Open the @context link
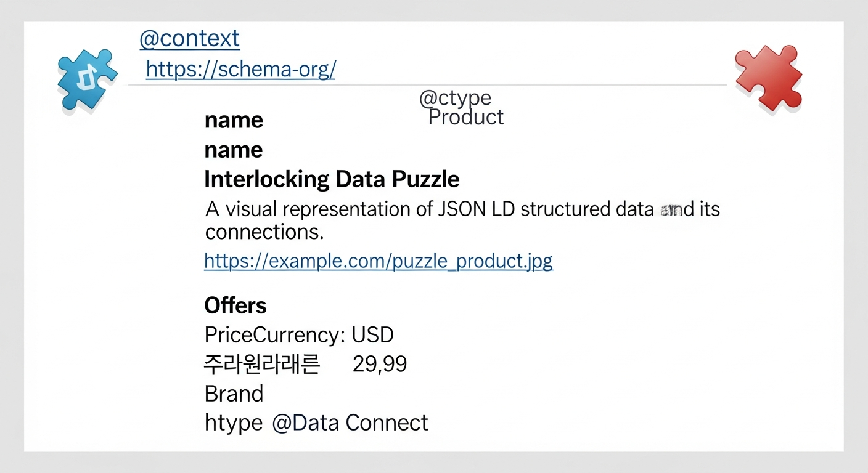The width and height of the screenshot is (868, 473). click(x=189, y=39)
